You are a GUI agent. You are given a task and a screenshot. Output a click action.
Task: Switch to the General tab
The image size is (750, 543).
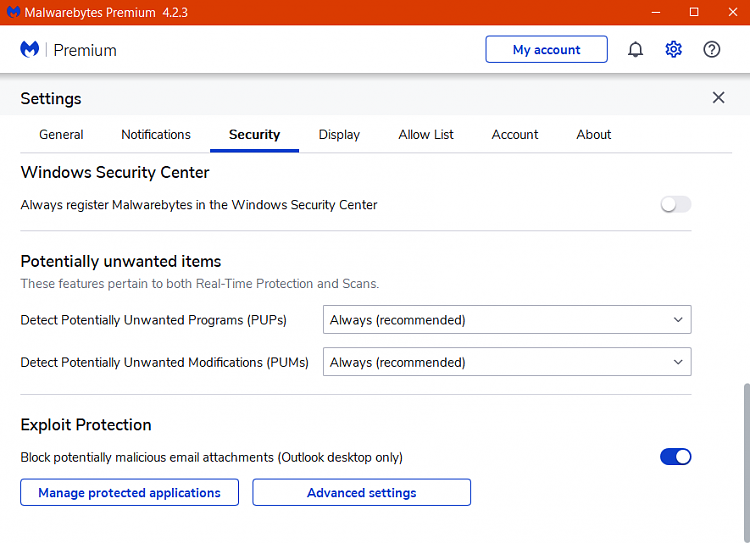pyautogui.click(x=61, y=135)
